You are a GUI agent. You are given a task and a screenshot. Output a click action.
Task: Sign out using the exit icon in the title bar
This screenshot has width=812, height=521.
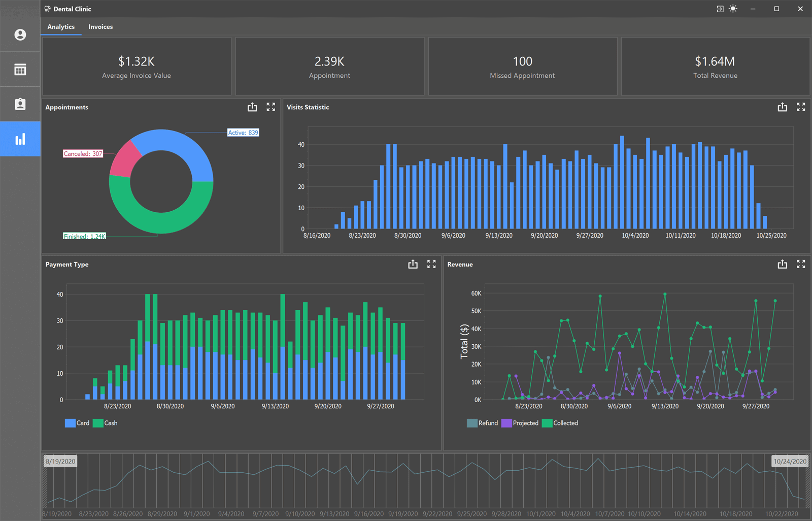720,9
